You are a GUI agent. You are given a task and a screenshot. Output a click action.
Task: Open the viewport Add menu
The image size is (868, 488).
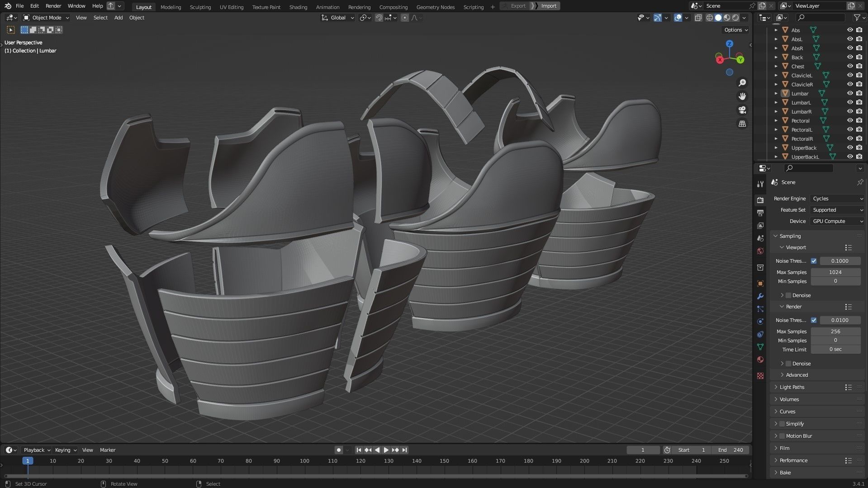point(118,18)
